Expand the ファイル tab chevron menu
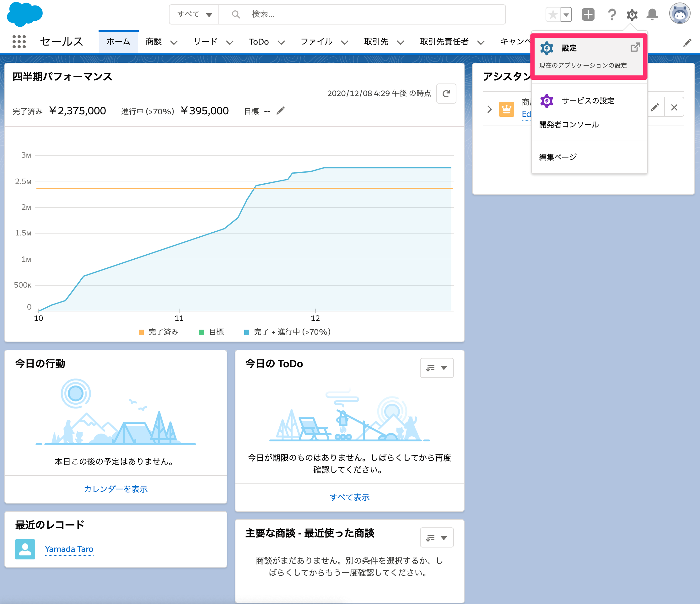This screenshot has width=700, height=604. point(345,43)
